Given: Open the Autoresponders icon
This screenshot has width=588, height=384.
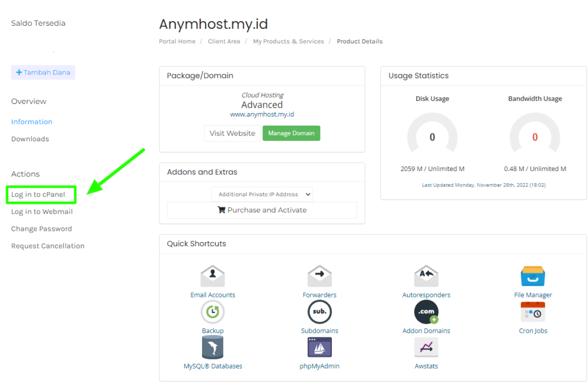Looking at the screenshot, I should coord(426,277).
